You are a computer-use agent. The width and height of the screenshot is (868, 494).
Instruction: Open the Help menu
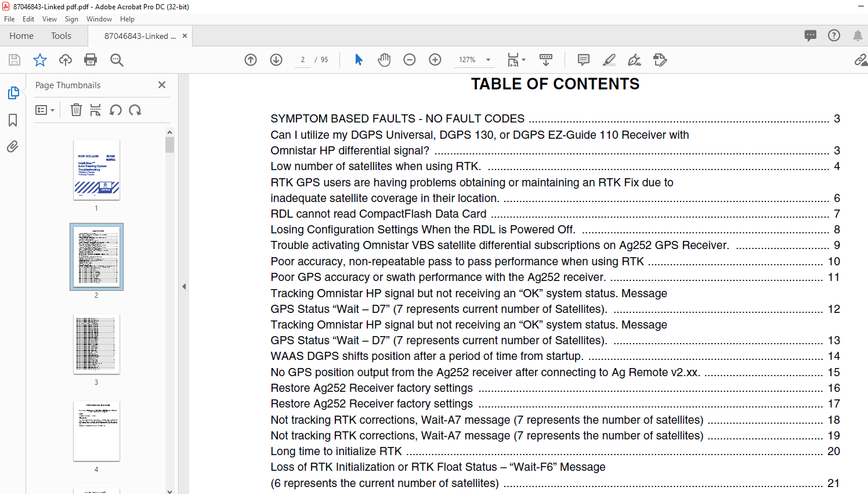point(127,19)
